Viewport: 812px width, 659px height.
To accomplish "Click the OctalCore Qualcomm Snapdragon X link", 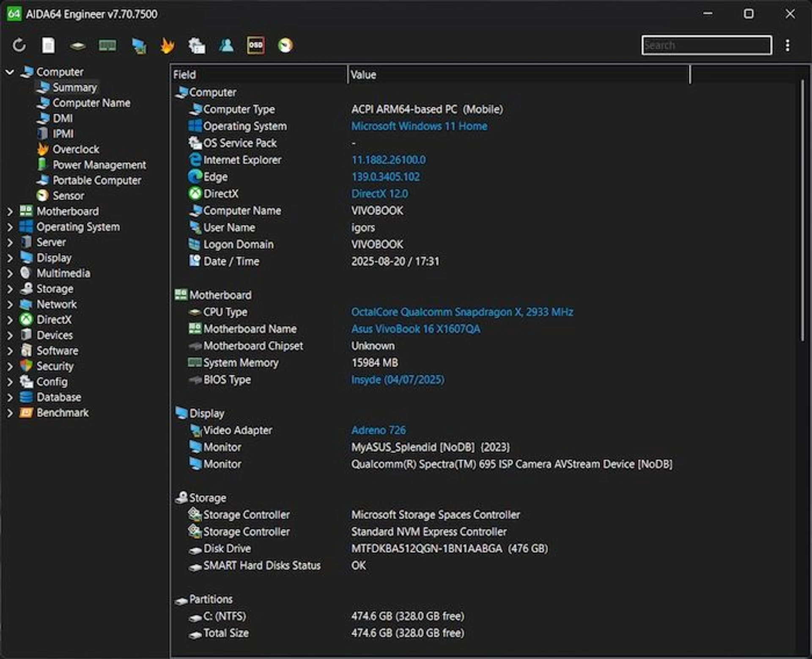I will click(462, 312).
